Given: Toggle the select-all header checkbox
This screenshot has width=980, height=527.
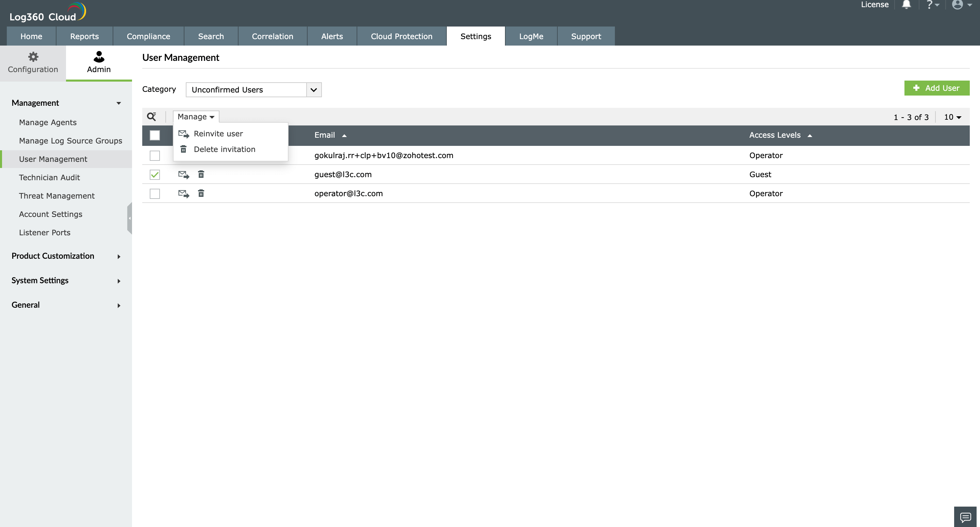Looking at the screenshot, I should 155,135.
